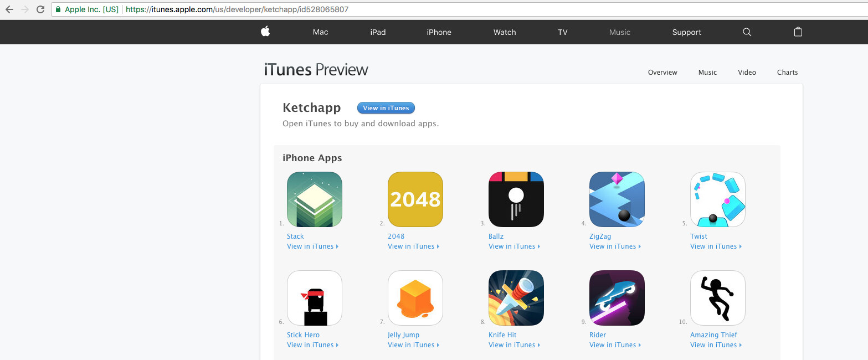Click View in iTunes under Stick Hero

click(x=312, y=345)
